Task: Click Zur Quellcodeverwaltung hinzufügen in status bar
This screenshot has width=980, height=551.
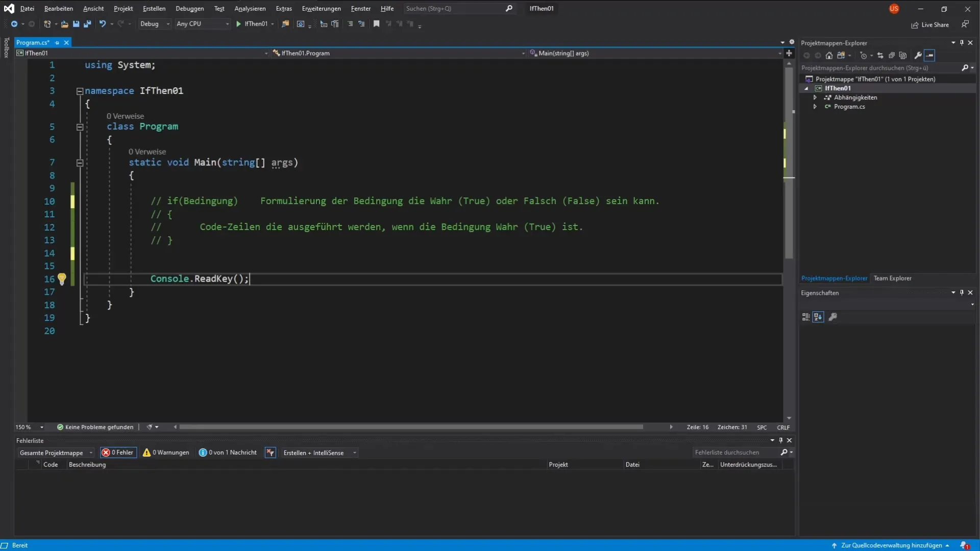Action: coord(891,545)
